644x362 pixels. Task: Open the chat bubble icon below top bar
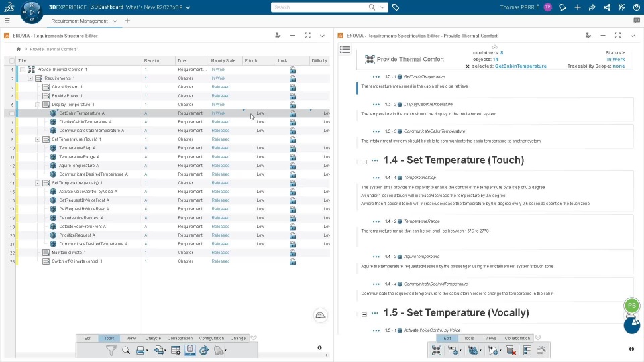pyautogui.click(x=637, y=21)
